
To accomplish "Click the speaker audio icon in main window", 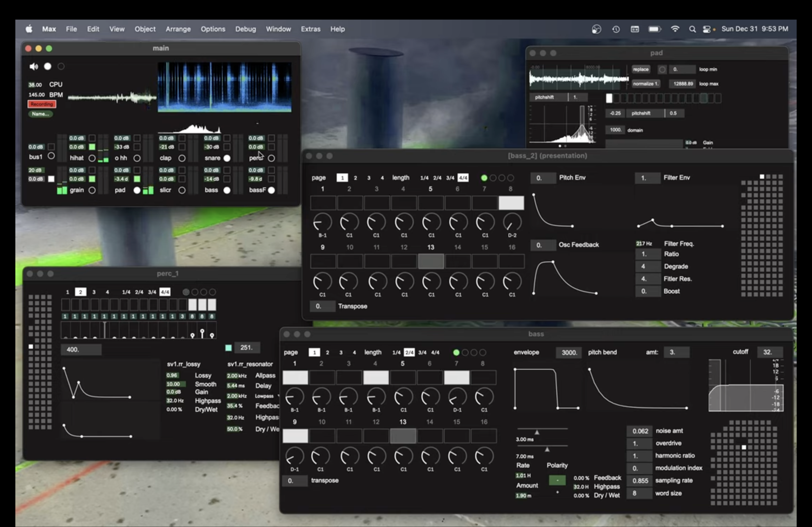I will pyautogui.click(x=33, y=66).
